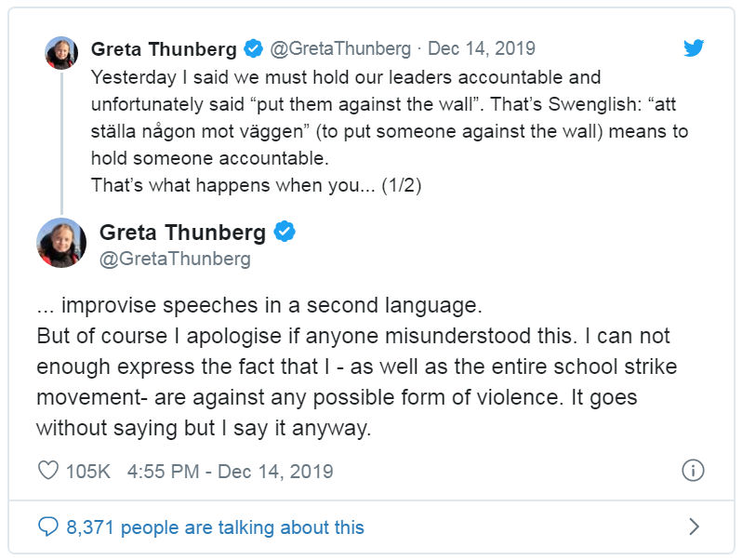Click the "Dec 14, 2019" date in the parent tweet
The width and height of the screenshot is (742, 560).
point(482,48)
